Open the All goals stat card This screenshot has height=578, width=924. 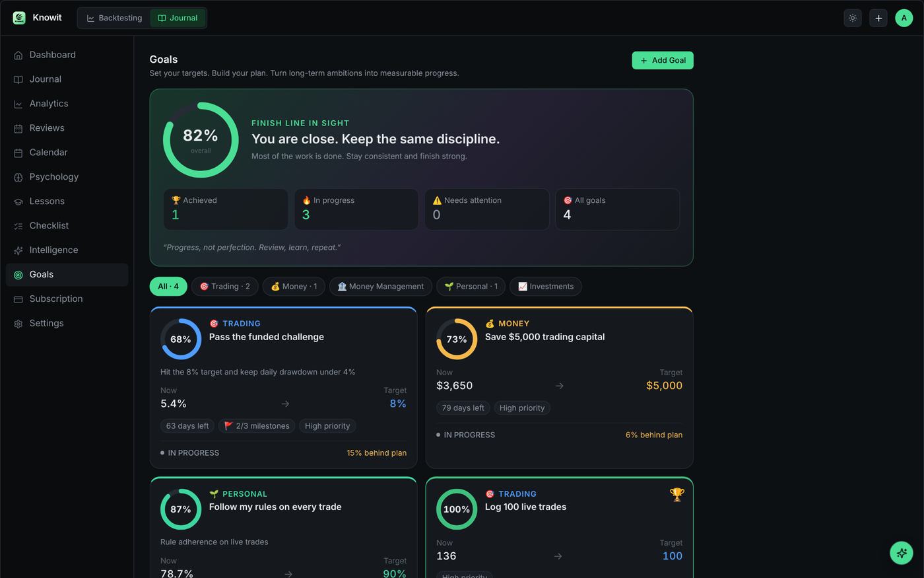coord(618,209)
